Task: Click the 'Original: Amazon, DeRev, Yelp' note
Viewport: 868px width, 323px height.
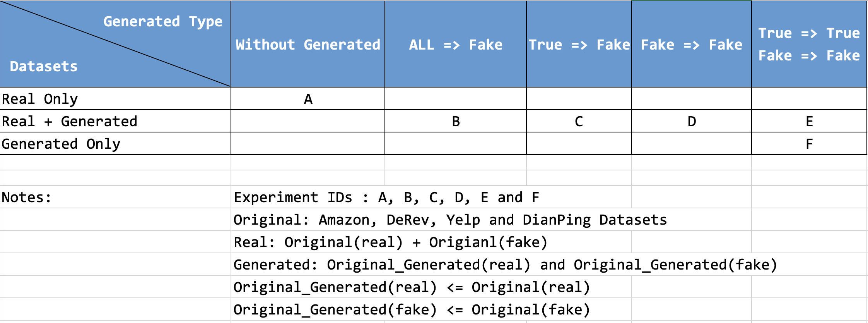Action: pos(450,220)
